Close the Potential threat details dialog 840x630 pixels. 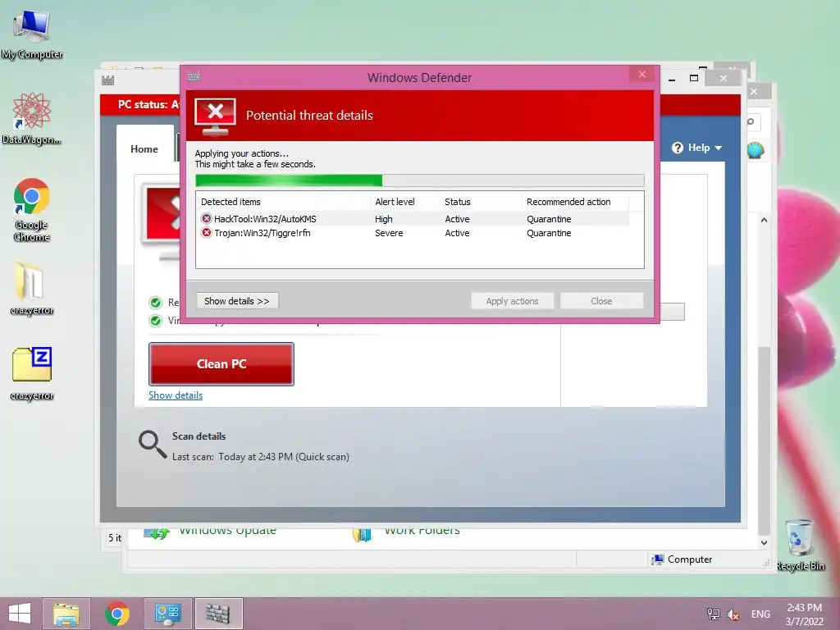641,75
